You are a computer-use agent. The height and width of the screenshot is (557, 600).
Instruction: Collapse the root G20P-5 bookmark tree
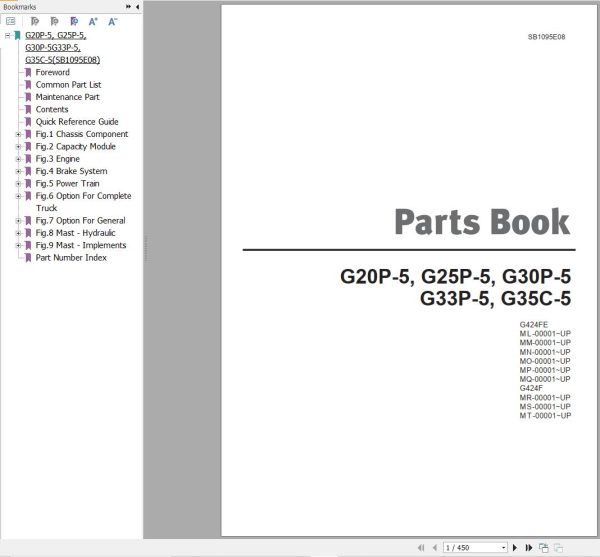tap(7, 36)
